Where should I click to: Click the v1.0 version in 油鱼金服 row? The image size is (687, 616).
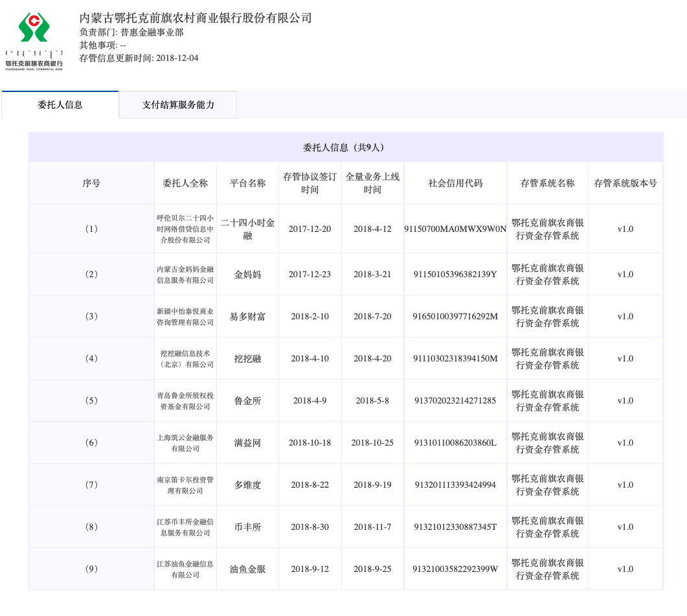coord(625,569)
